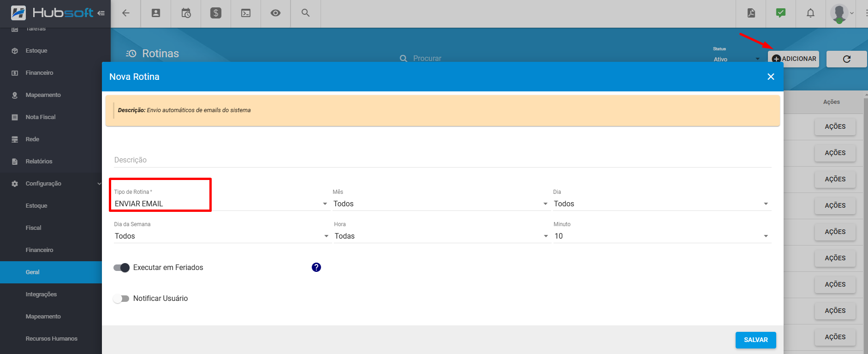Click the Nota Fiscal icon in sidebar

15,117
